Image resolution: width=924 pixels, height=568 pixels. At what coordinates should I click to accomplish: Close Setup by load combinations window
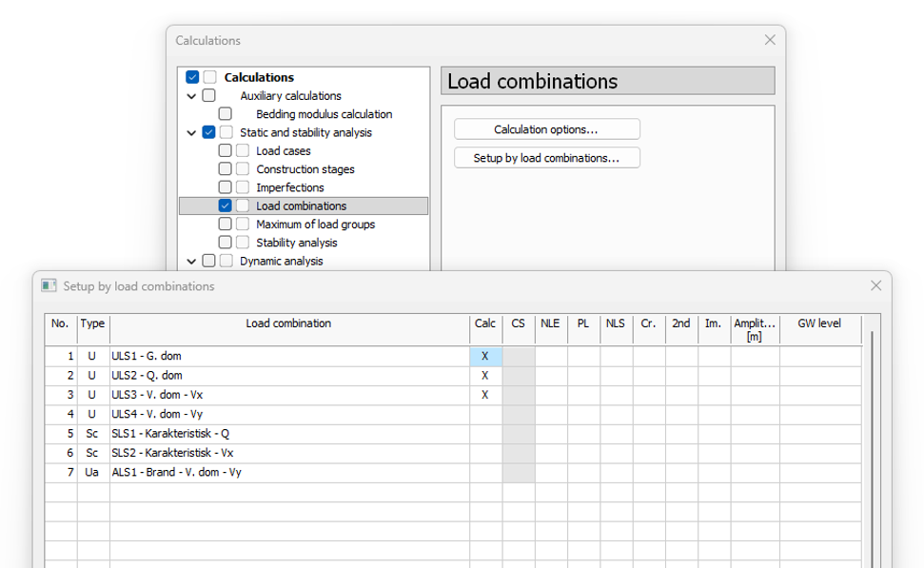pyautogui.click(x=875, y=285)
